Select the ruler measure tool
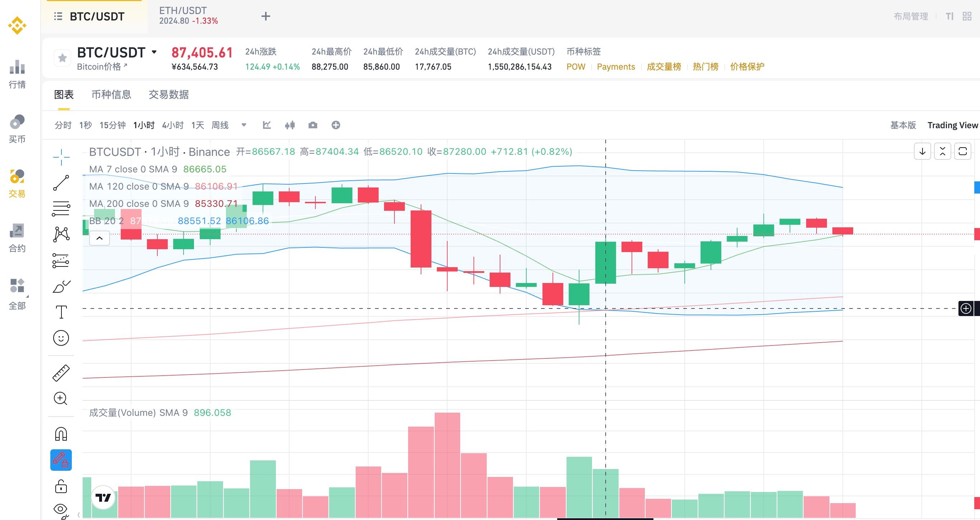Image resolution: width=980 pixels, height=520 pixels. pos(61,373)
